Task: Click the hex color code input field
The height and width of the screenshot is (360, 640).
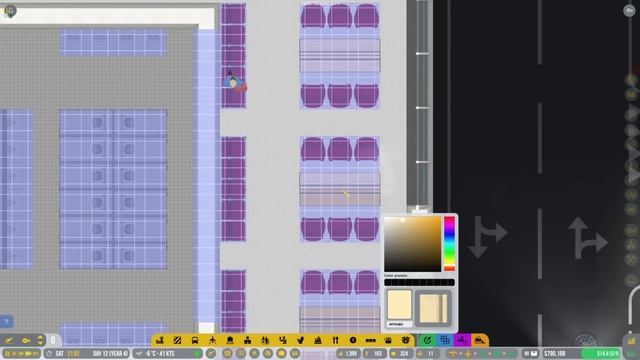Action: point(399,324)
